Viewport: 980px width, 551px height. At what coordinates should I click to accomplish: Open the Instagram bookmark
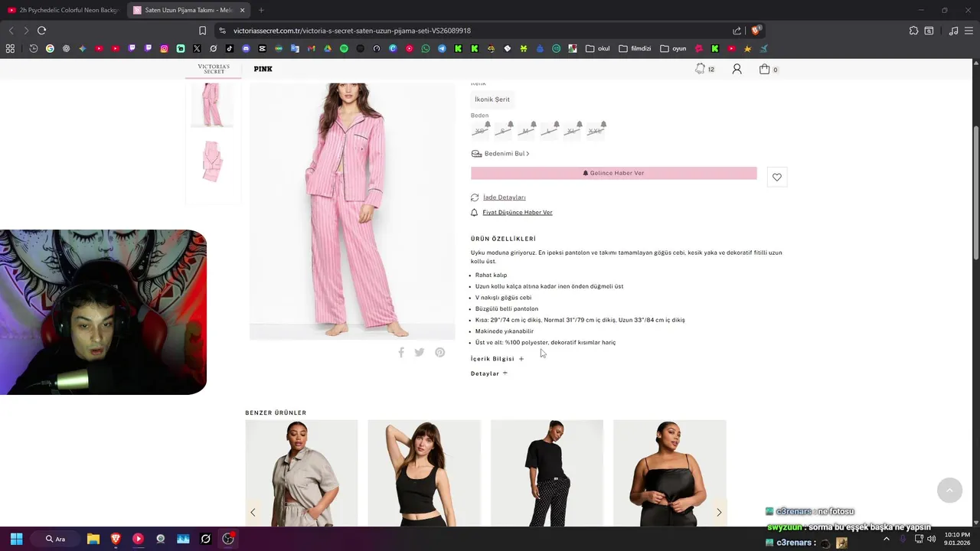164,48
